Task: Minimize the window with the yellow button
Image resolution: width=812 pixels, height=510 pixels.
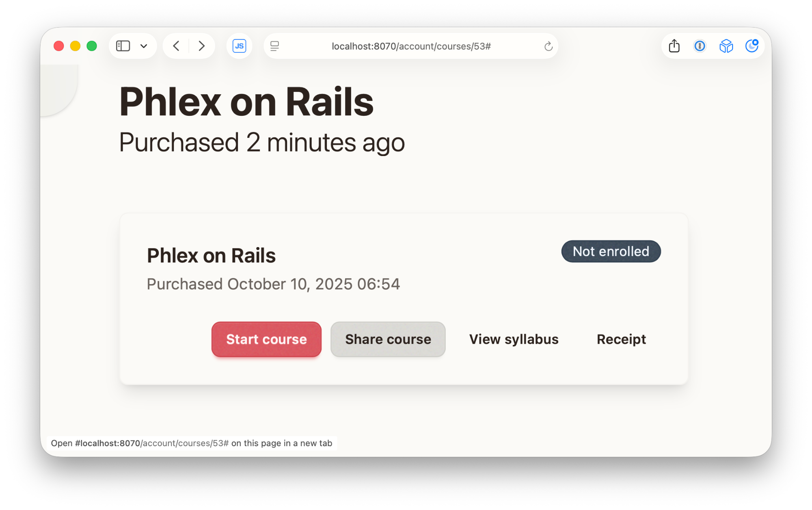Action: tap(76, 46)
